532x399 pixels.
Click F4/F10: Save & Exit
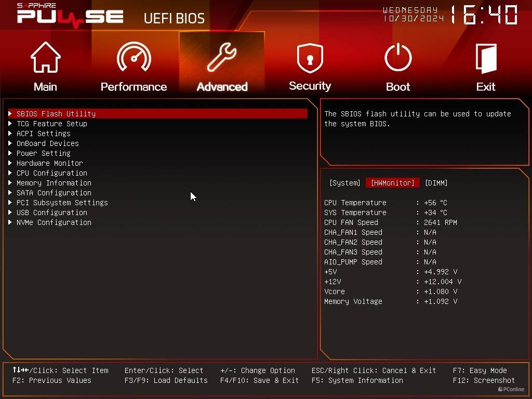pos(259,380)
